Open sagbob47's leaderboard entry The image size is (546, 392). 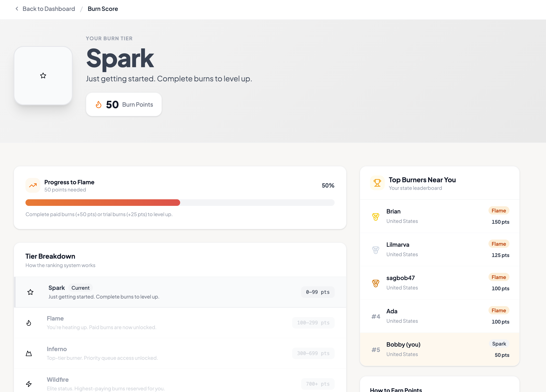(x=440, y=283)
